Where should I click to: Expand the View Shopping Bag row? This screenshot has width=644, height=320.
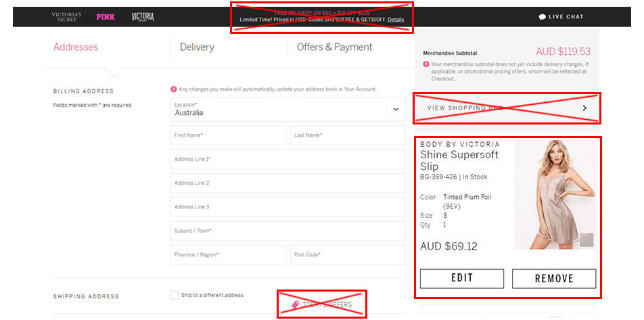click(507, 108)
